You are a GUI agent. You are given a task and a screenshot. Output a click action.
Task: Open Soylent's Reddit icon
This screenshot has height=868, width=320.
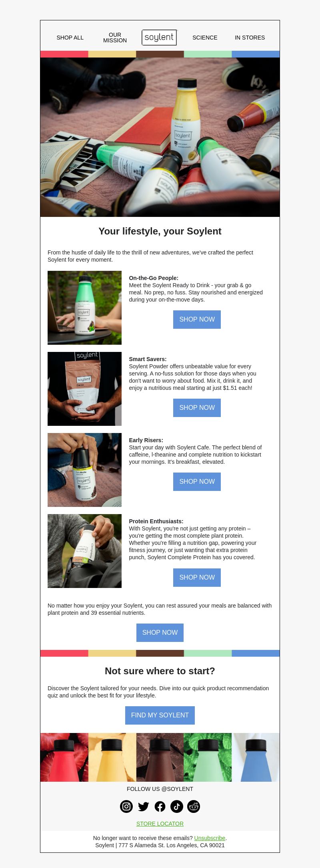point(194,806)
